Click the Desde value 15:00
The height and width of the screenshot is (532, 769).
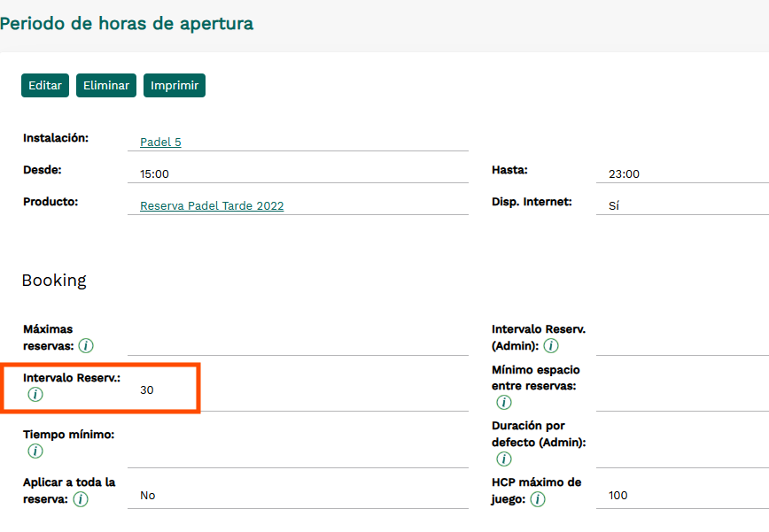click(154, 174)
